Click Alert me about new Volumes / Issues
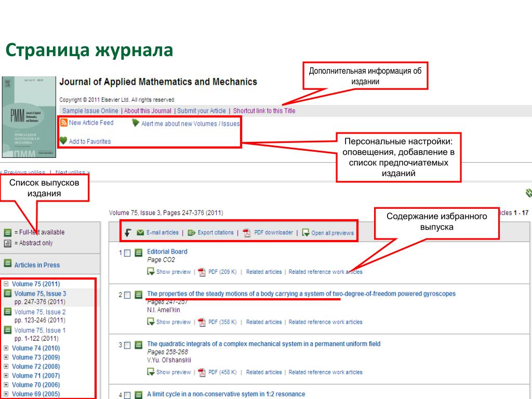 (x=191, y=124)
